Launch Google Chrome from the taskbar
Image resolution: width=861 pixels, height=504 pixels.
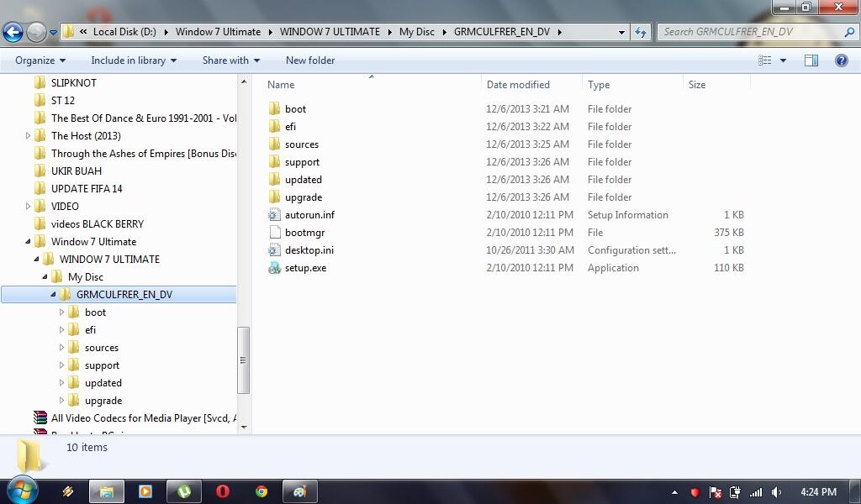coord(261,491)
